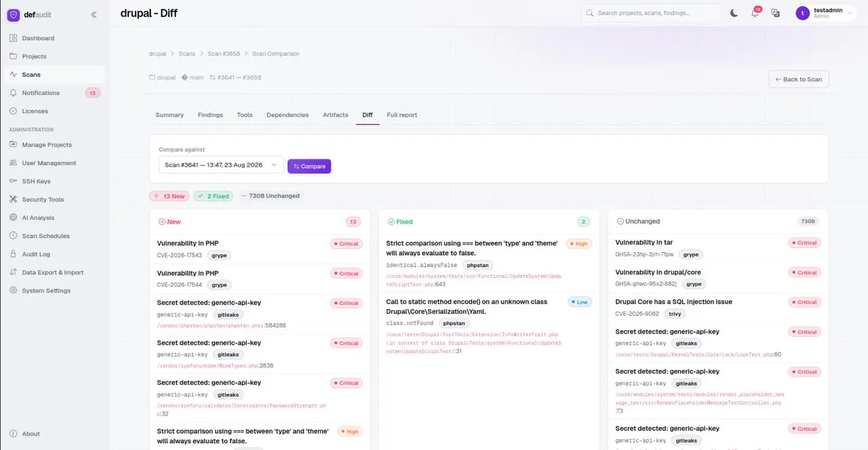Click the Scans breadcrumb link
Viewport: 868px width, 450px height.
[x=186, y=54]
